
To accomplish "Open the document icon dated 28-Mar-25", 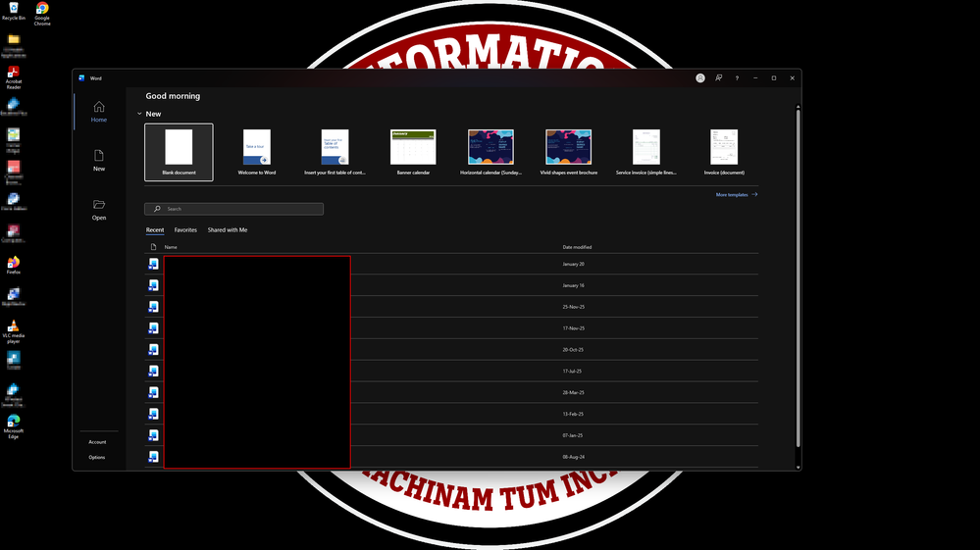I will 153,393.
